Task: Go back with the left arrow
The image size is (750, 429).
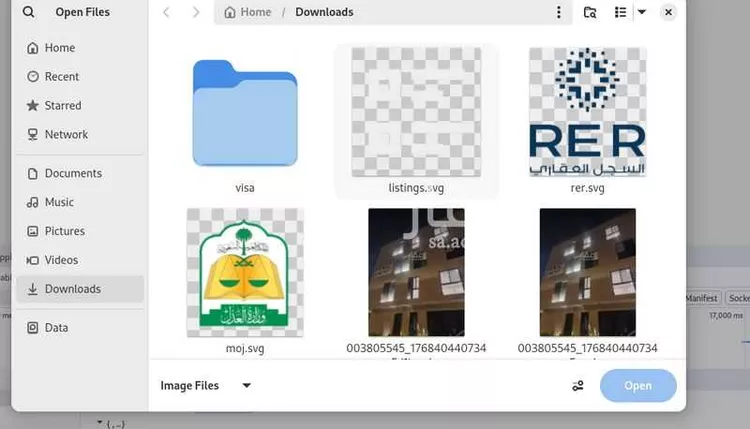Action: coord(166,12)
